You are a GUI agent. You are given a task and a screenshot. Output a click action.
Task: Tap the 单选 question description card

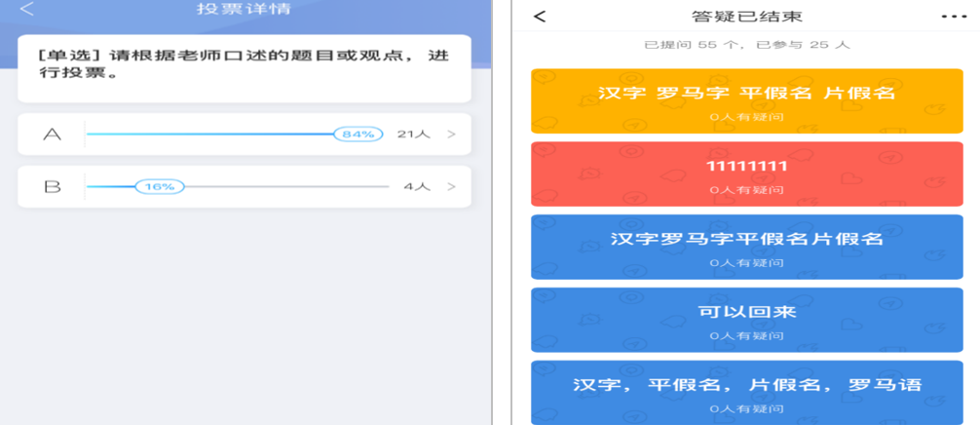point(244,68)
